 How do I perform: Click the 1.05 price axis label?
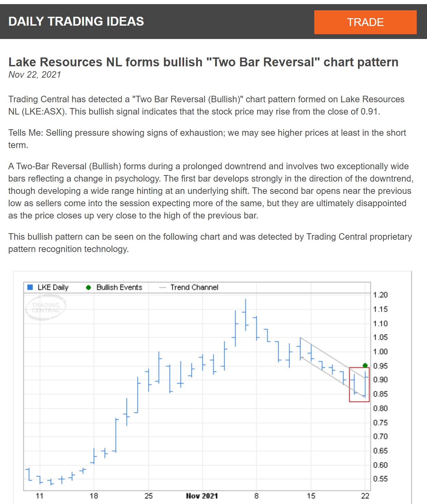coord(381,337)
